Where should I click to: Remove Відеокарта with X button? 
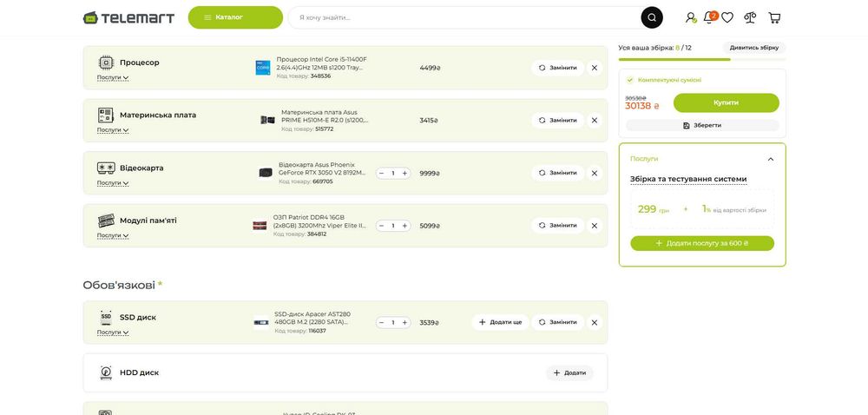(595, 173)
